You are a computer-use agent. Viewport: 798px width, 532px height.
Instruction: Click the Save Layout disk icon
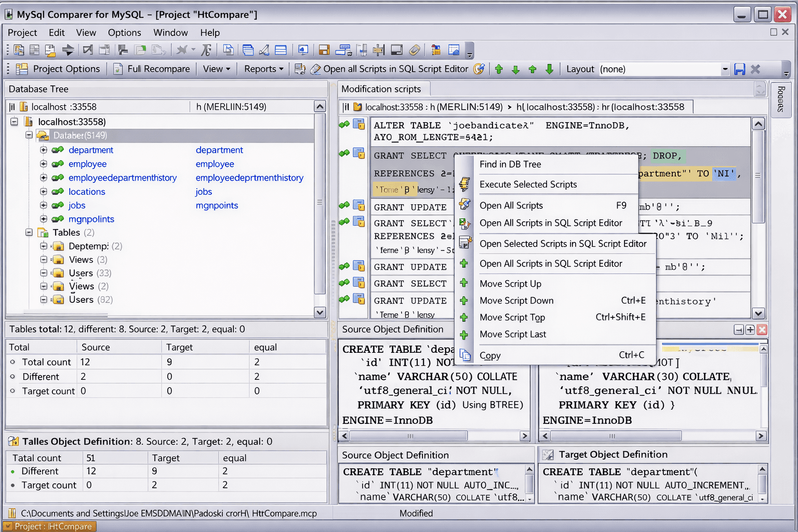point(739,69)
